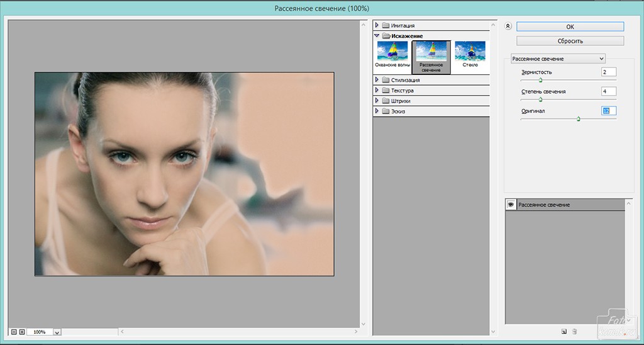Screen dimensions: 644x345
Task: Click the Имитация folder icon
Action: click(386, 25)
